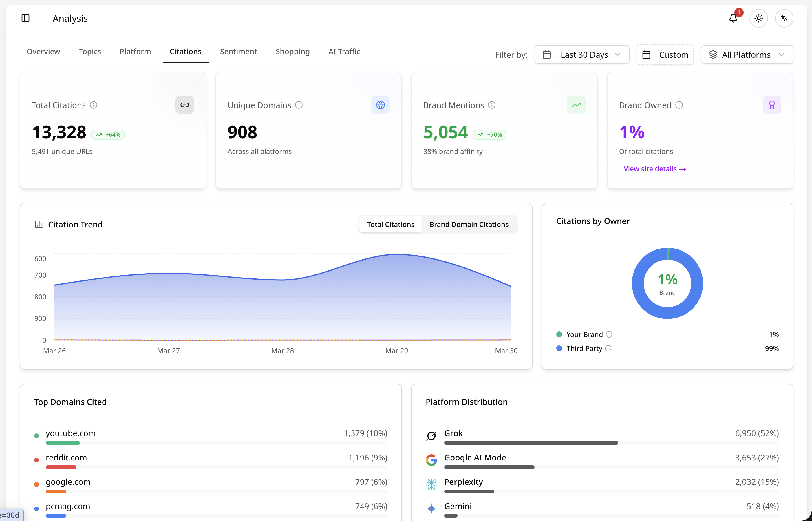The width and height of the screenshot is (812, 521).
Task: Go to the AI Traffic tab
Action: point(344,51)
